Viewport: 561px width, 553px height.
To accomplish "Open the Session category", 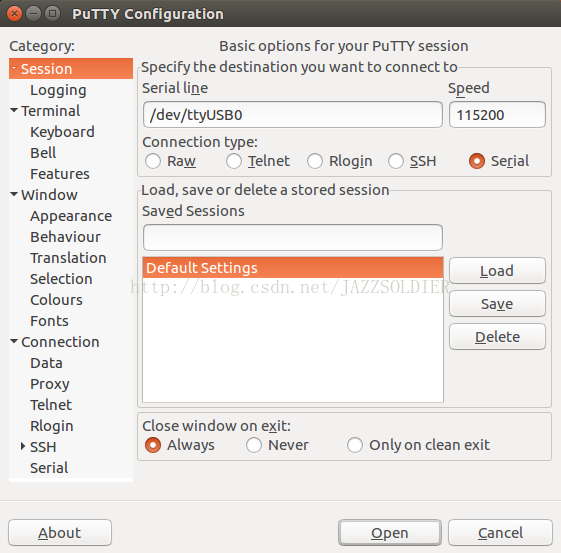I will tap(71, 69).
